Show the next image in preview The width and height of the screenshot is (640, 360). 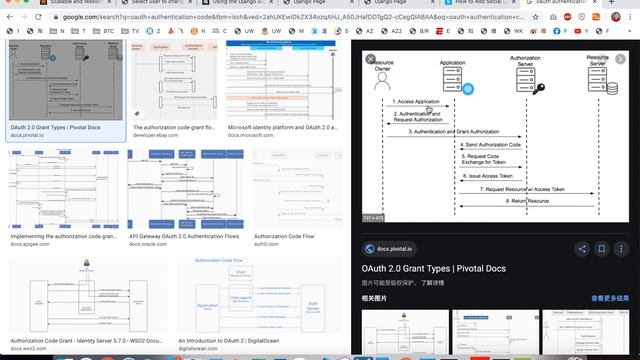click(620, 59)
